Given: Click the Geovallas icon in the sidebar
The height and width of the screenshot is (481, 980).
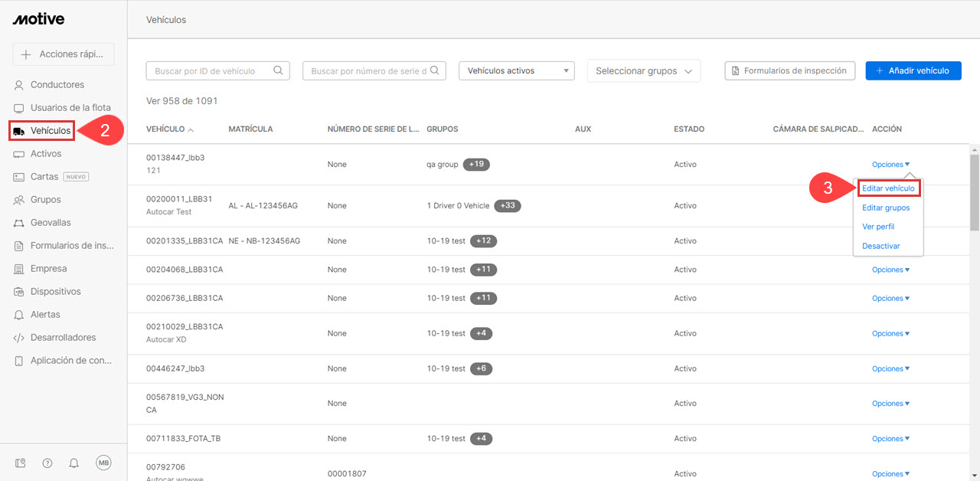Looking at the screenshot, I should tap(19, 223).
